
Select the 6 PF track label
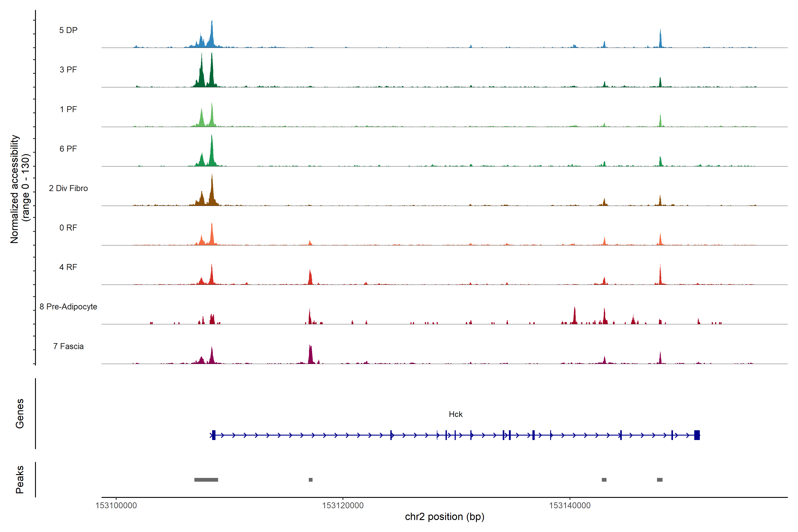click(68, 149)
